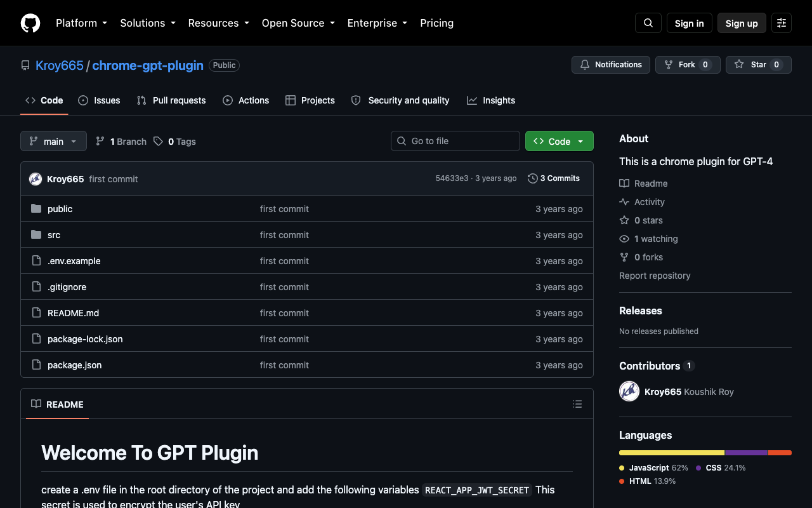Screen dimensions: 812x508
Task: Open the Releases heading link
Action: (x=641, y=311)
